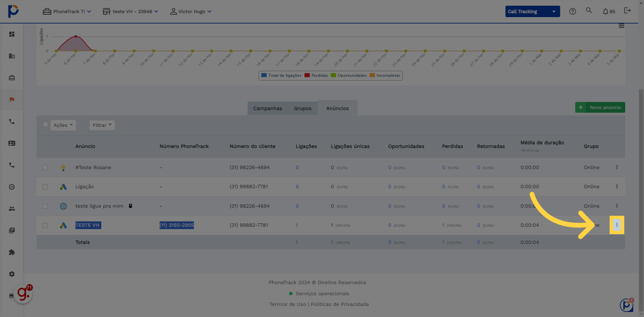644x317 pixels.
Task: Open the help question mark icon
Action: tap(573, 11)
